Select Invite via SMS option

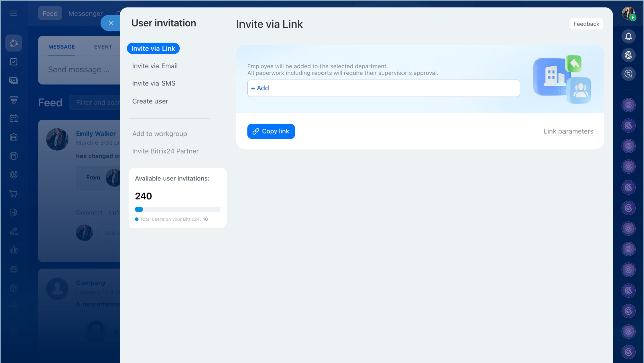(153, 84)
